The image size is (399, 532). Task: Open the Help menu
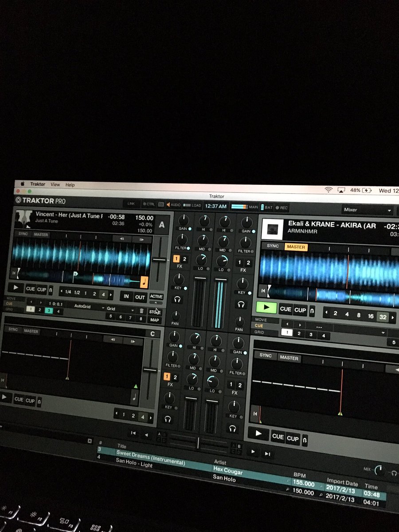(x=70, y=184)
